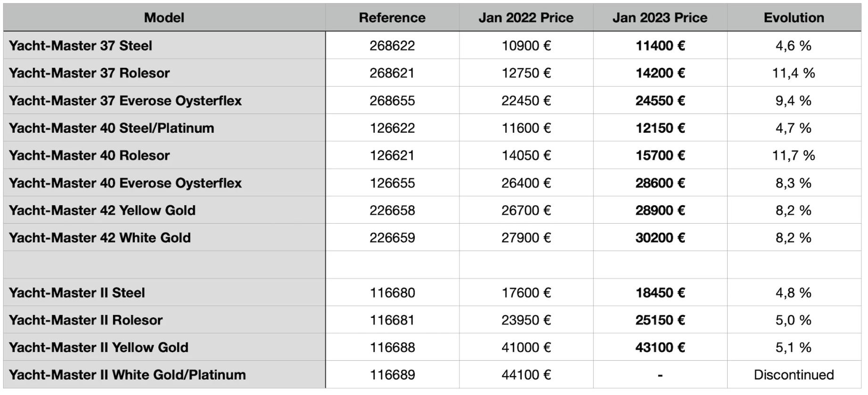The height and width of the screenshot is (395, 868).
Task: Click the Discontinued cell
Action: 794,375
